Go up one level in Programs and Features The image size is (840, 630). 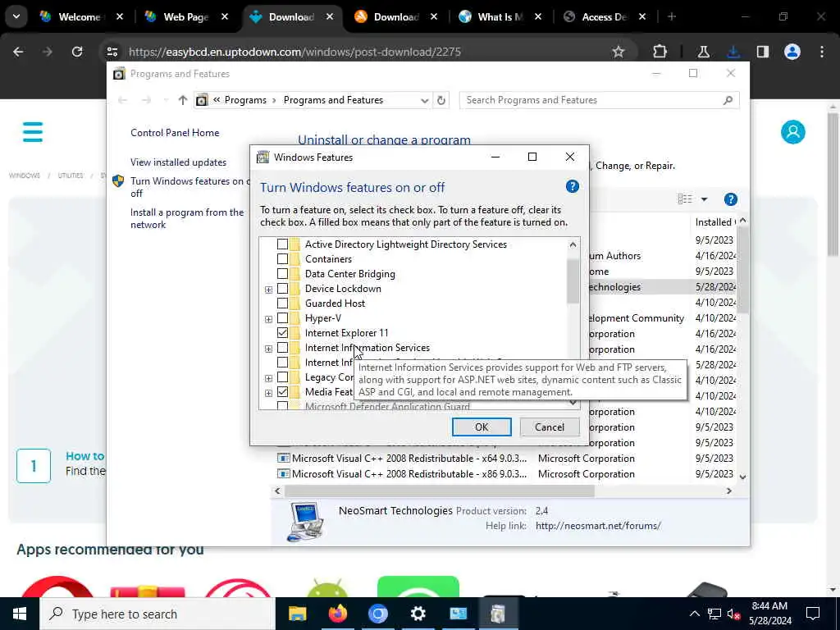[183, 100]
